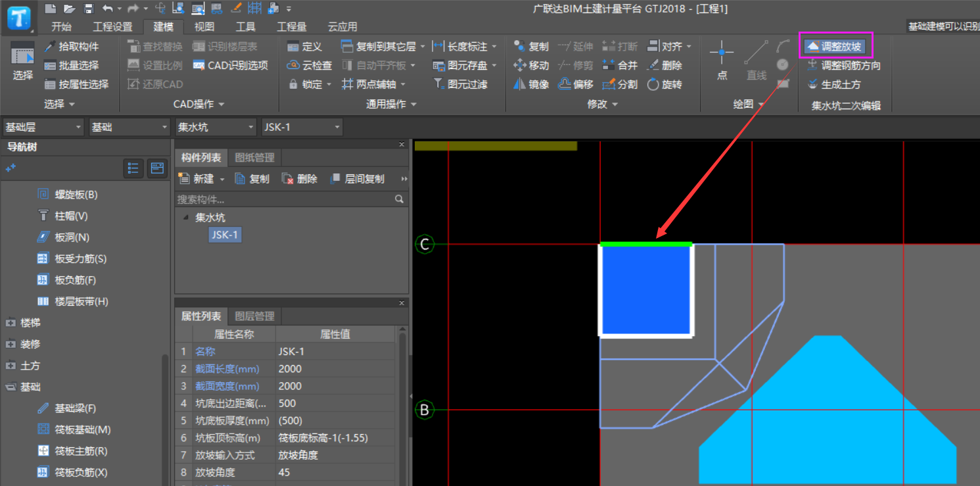Screen dimensions: 980x486
Task: Undo the last action
Action: click(108, 9)
